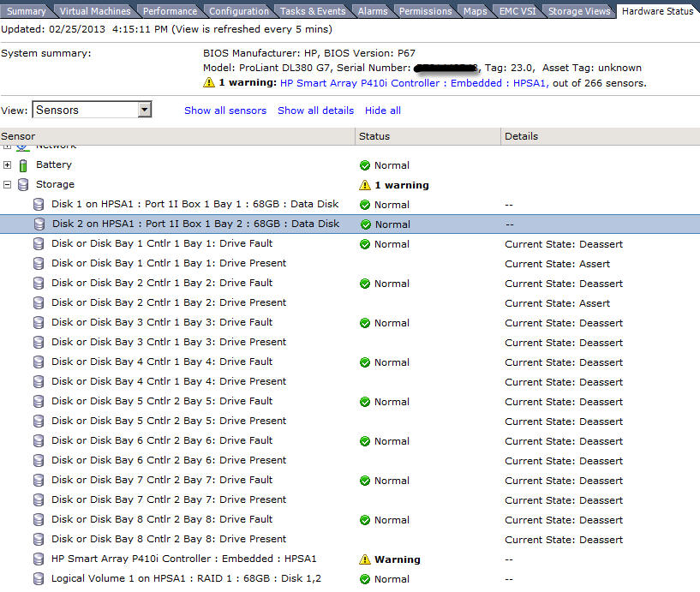The height and width of the screenshot is (592, 700).
Task: Click the disk icon beside Bay 1 Drive Present
Action: (x=39, y=263)
